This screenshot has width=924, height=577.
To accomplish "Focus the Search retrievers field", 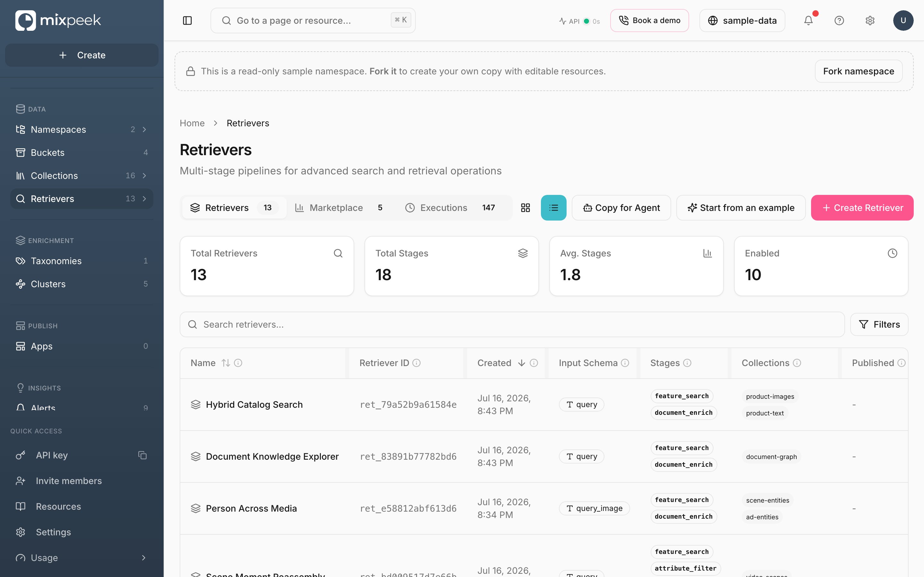I will click(x=512, y=324).
